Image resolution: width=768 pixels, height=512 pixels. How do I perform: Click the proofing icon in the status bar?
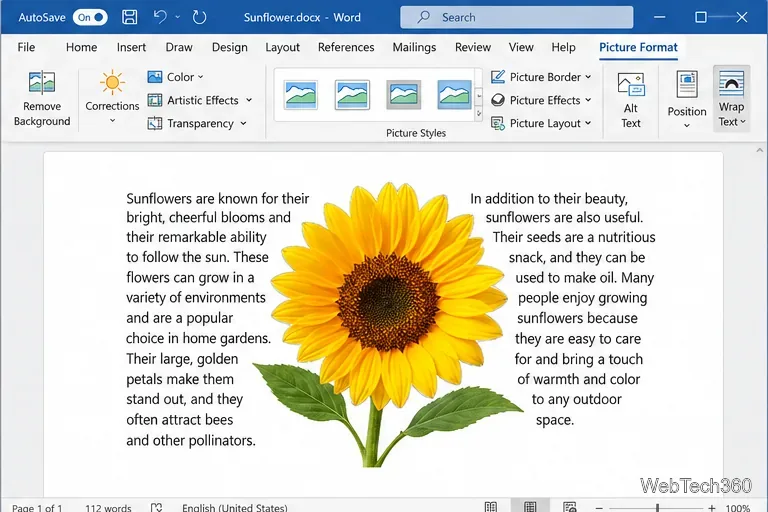156,507
